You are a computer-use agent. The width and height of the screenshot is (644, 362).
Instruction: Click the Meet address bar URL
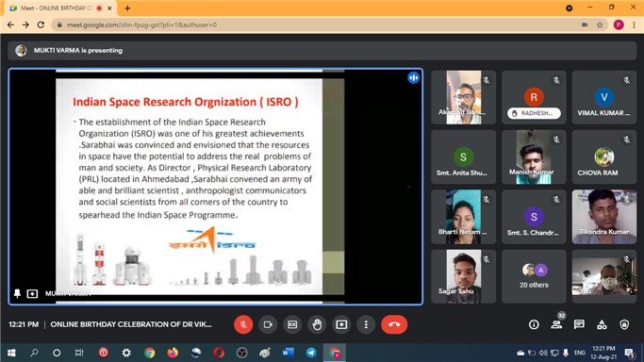click(x=141, y=25)
